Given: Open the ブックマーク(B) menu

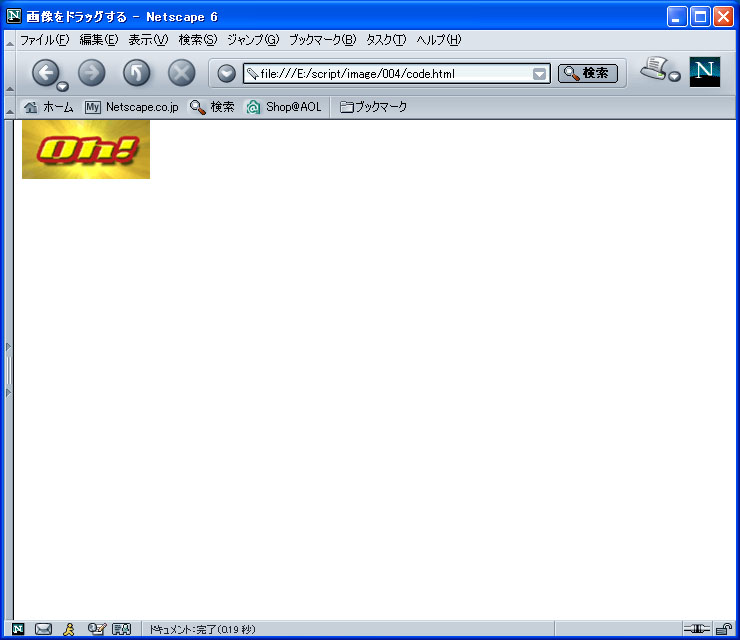Looking at the screenshot, I should [322, 40].
